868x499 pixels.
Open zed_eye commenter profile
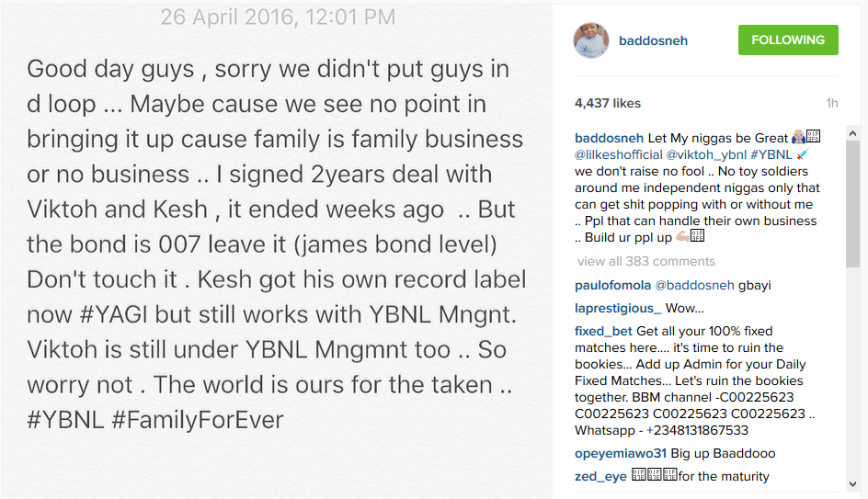click(600, 476)
